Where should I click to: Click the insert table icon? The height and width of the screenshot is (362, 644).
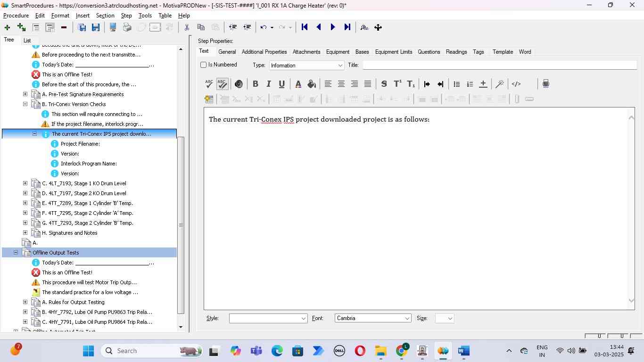coord(209,99)
